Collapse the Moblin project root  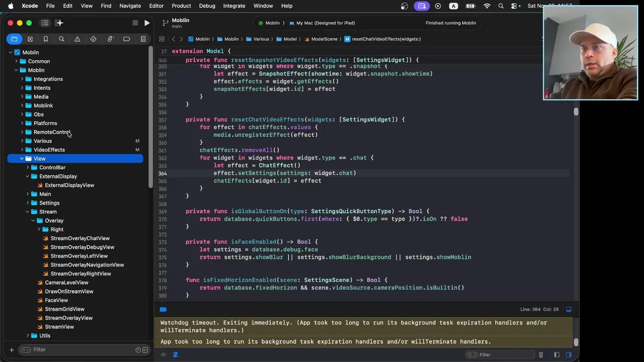pos(11,52)
